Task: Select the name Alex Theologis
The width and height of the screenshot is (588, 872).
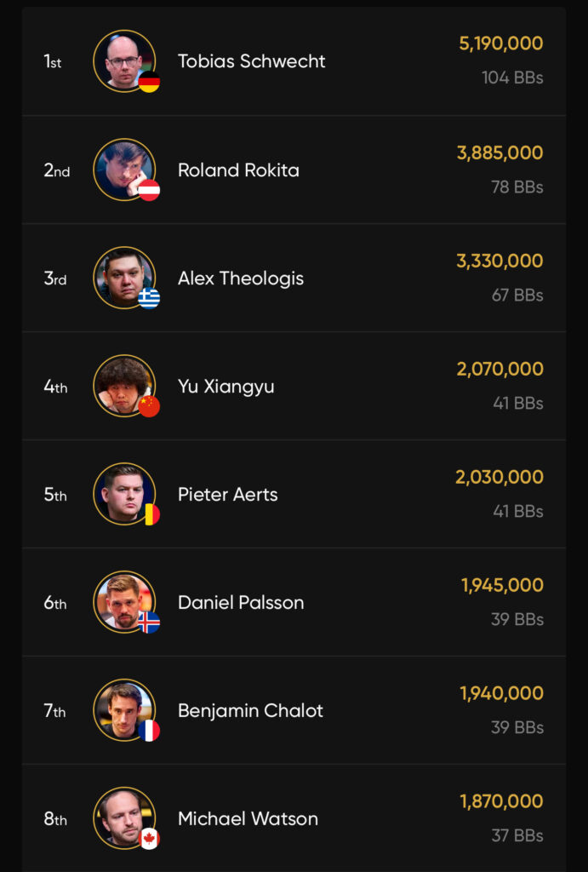Action: (x=241, y=278)
